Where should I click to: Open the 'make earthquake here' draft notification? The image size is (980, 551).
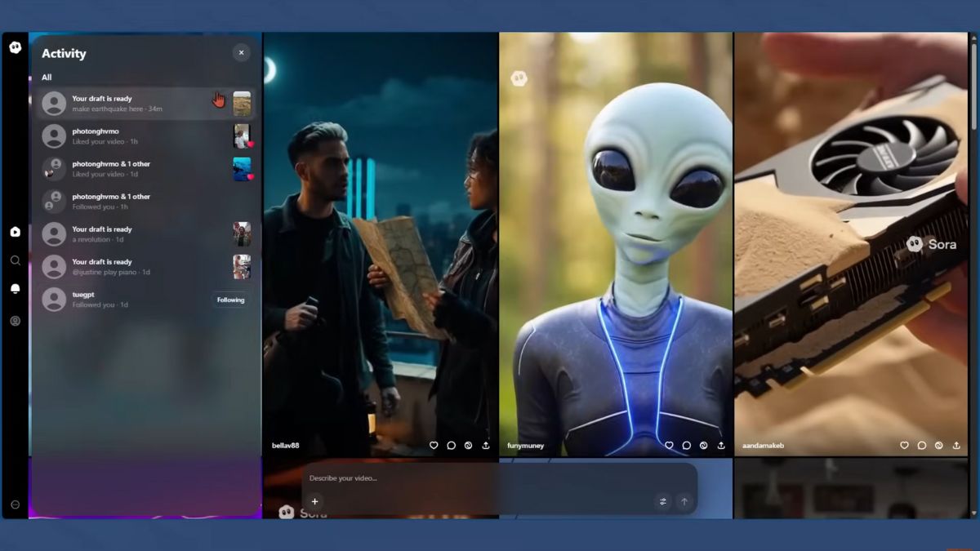(131, 104)
